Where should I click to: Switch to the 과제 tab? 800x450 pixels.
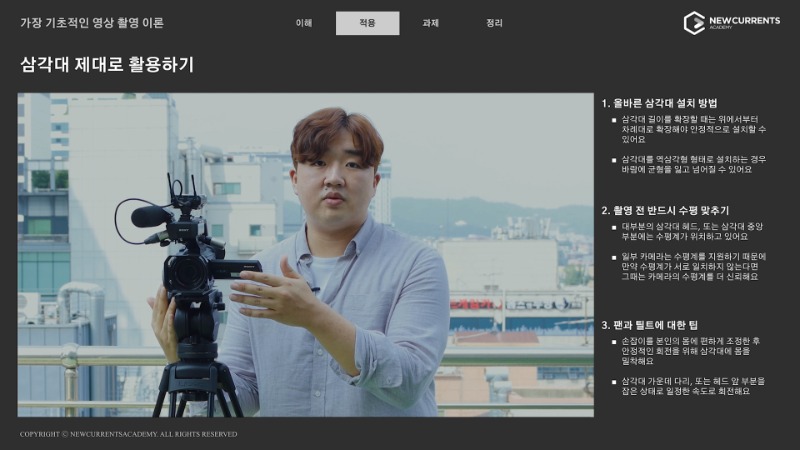click(x=431, y=23)
